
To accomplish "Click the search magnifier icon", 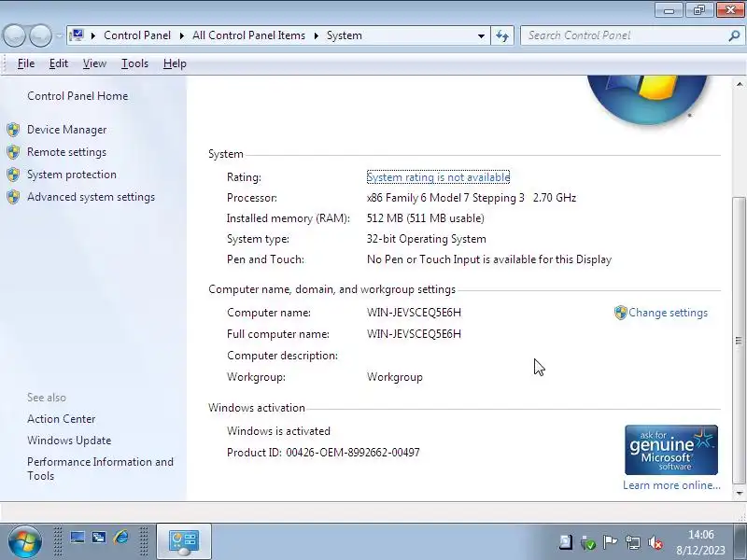I will 734,35.
